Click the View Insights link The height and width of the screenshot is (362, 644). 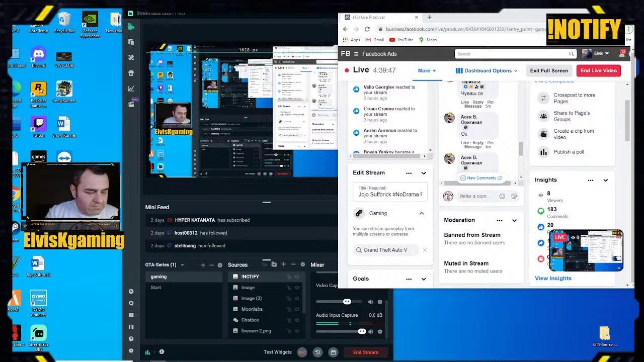(x=553, y=278)
